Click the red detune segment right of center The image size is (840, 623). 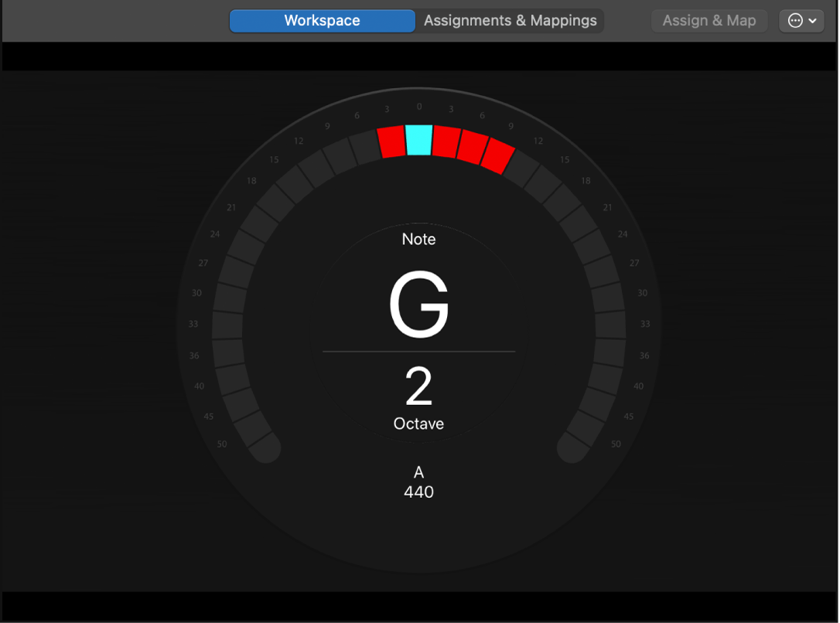(447, 143)
